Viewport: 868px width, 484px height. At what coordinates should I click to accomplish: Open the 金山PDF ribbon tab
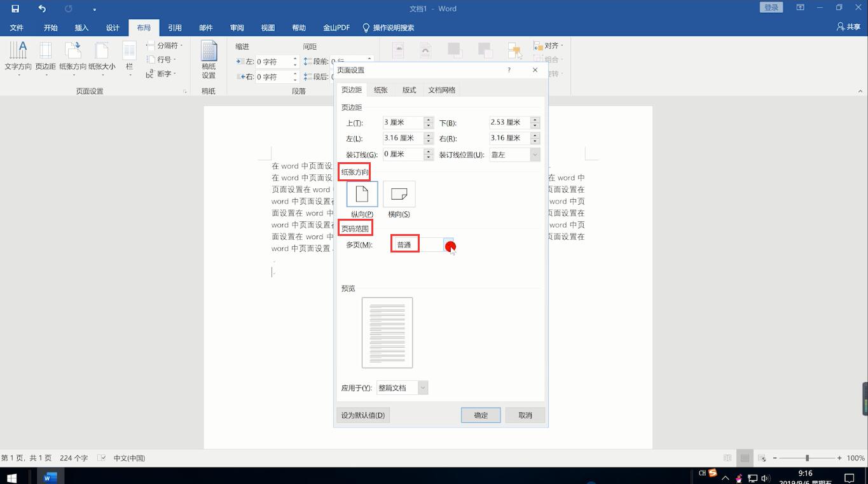(336, 27)
